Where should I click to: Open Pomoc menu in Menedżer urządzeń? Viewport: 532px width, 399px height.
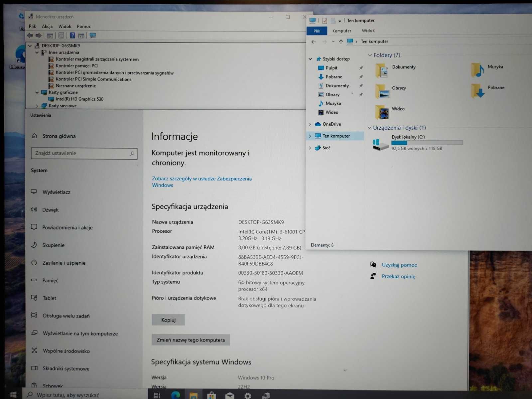click(84, 26)
